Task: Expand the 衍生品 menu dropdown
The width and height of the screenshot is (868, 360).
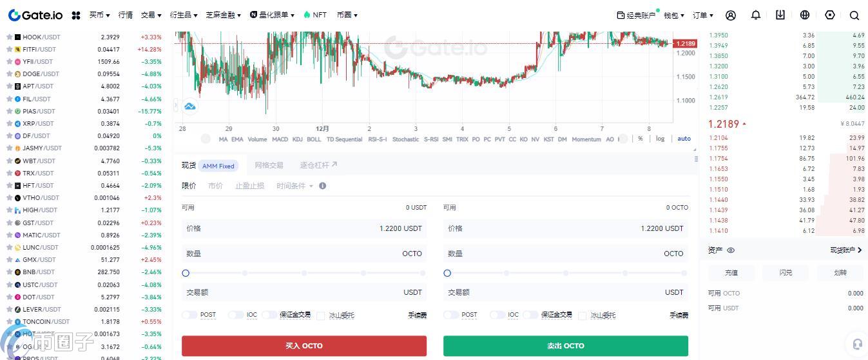Action: (x=184, y=15)
